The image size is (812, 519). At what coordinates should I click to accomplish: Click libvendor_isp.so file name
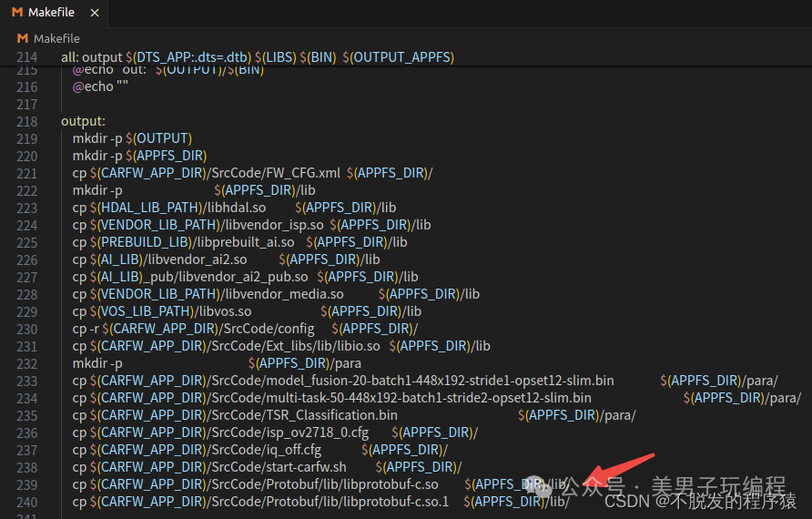[273, 225]
